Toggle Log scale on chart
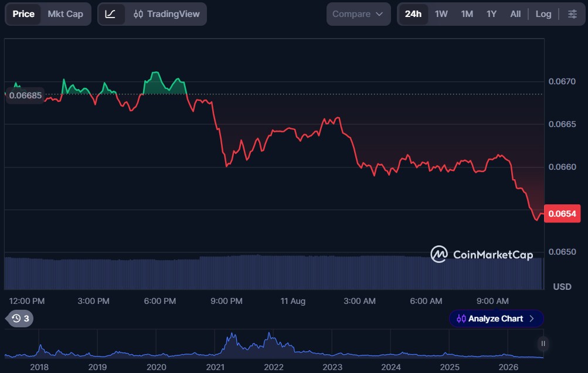Screen dimensions: 588x373 (543, 14)
